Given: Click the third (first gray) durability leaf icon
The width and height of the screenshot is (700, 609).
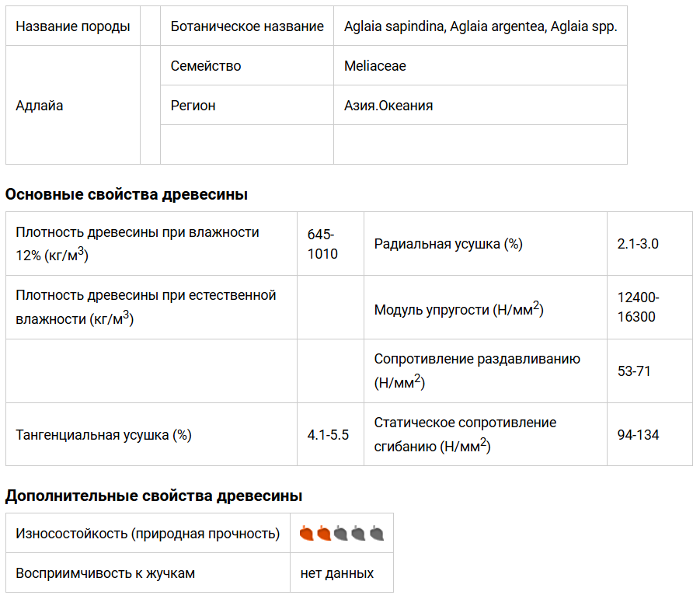Looking at the screenshot, I should [341, 534].
